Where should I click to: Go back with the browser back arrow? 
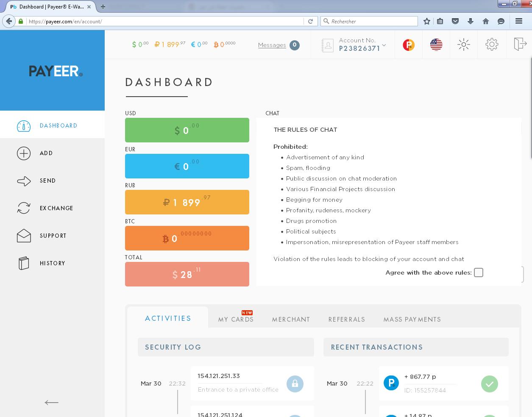coord(9,21)
